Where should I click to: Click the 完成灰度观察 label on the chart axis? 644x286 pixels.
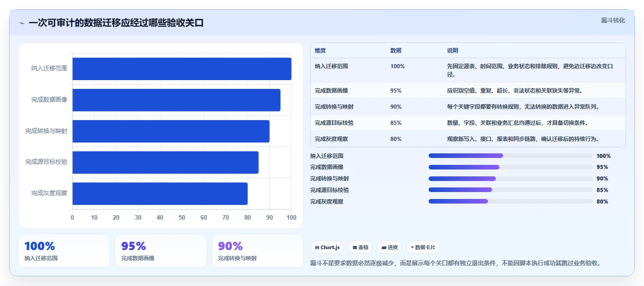[x=49, y=193]
